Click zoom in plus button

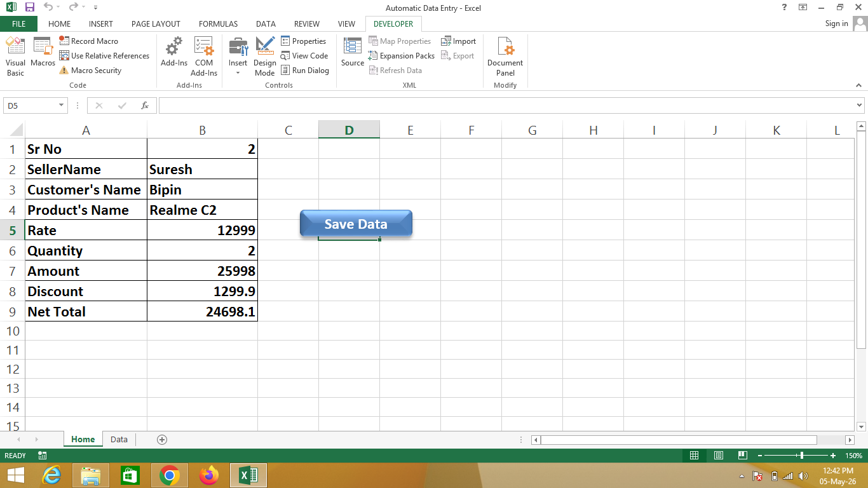click(833, 456)
